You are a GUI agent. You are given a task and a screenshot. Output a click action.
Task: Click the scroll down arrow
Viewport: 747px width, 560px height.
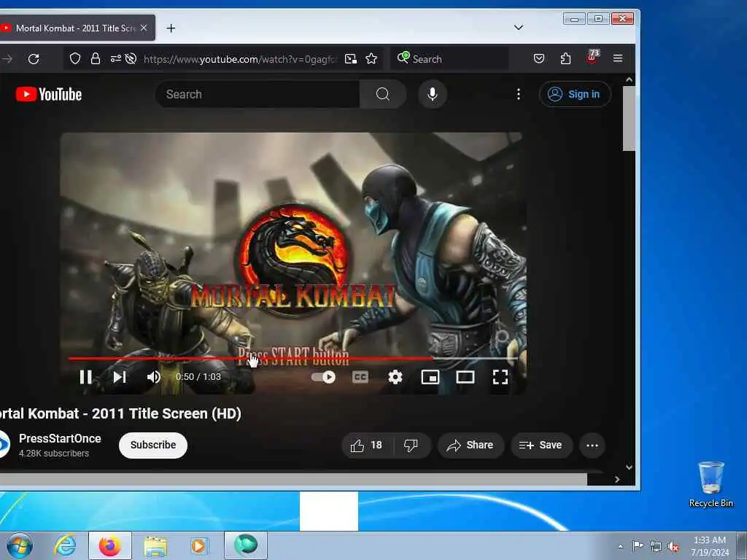pyautogui.click(x=629, y=467)
